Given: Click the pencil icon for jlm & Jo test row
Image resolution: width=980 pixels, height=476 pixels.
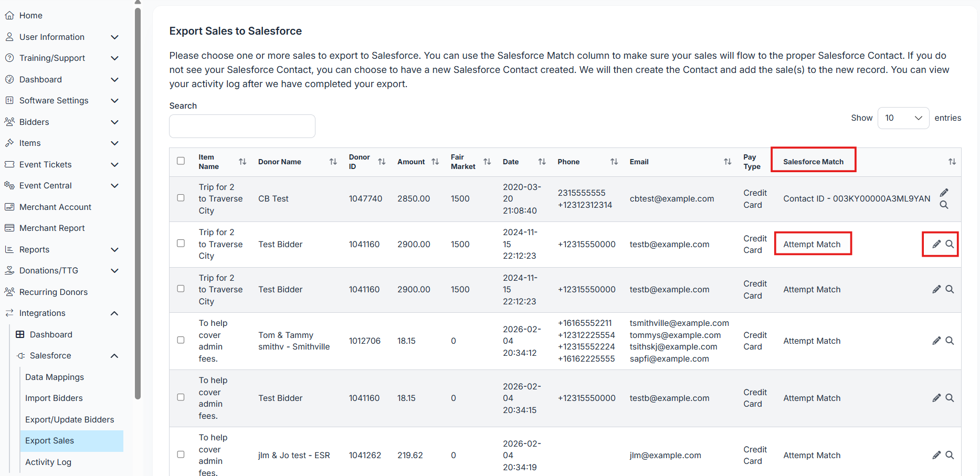Looking at the screenshot, I should (936, 455).
